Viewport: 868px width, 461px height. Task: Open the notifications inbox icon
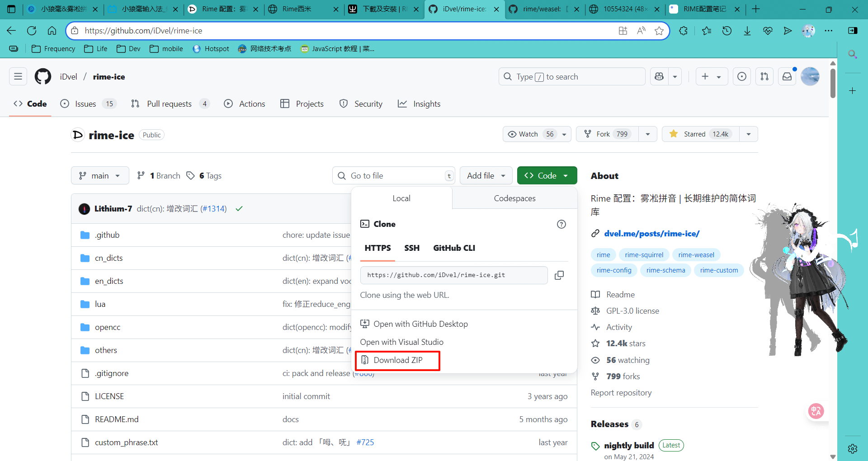pos(787,77)
